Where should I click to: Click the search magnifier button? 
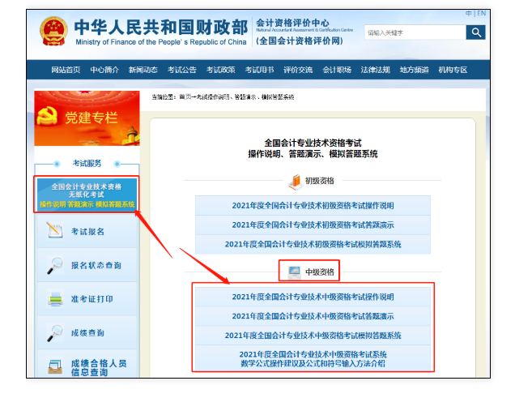point(475,32)
